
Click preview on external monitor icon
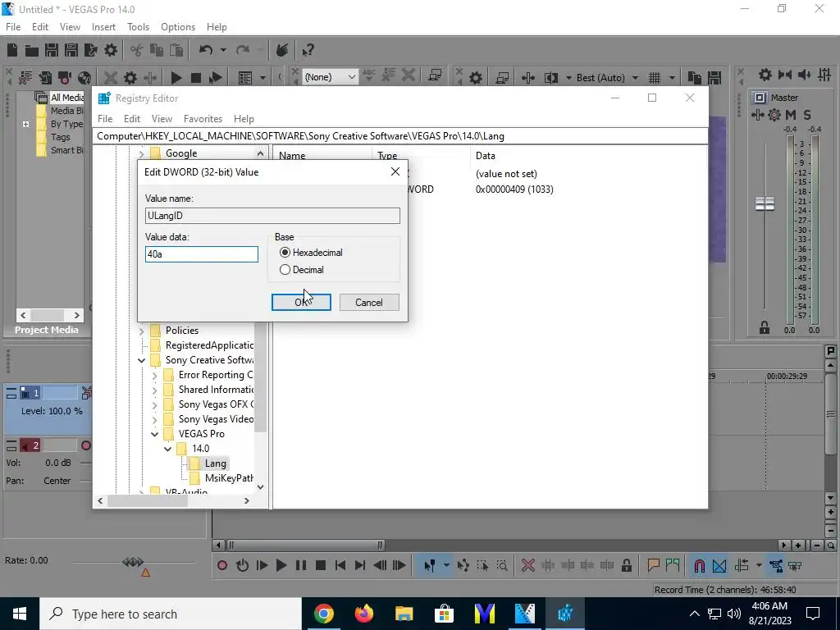(x=502, y=78)
